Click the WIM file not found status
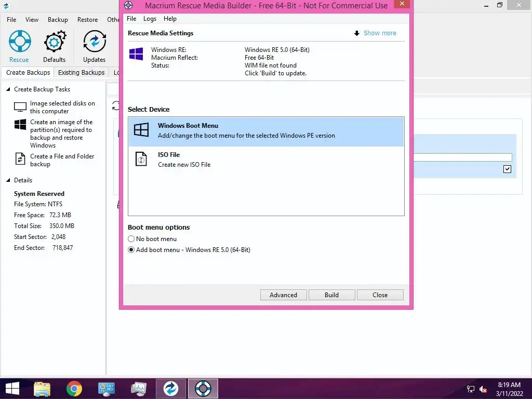Viewport: 532px width, 399px height. click(x=270, y=65)
